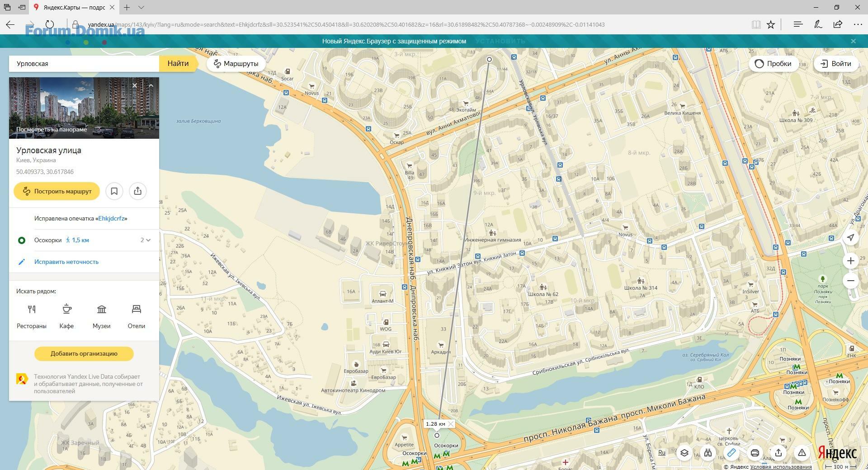
Task: Search nearby Кафе
Action: pyautogui.click(x=66, y=316)
